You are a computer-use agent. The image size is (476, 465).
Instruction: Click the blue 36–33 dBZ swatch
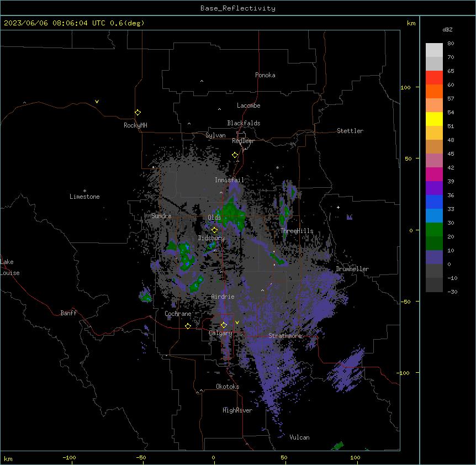point(434,202)
